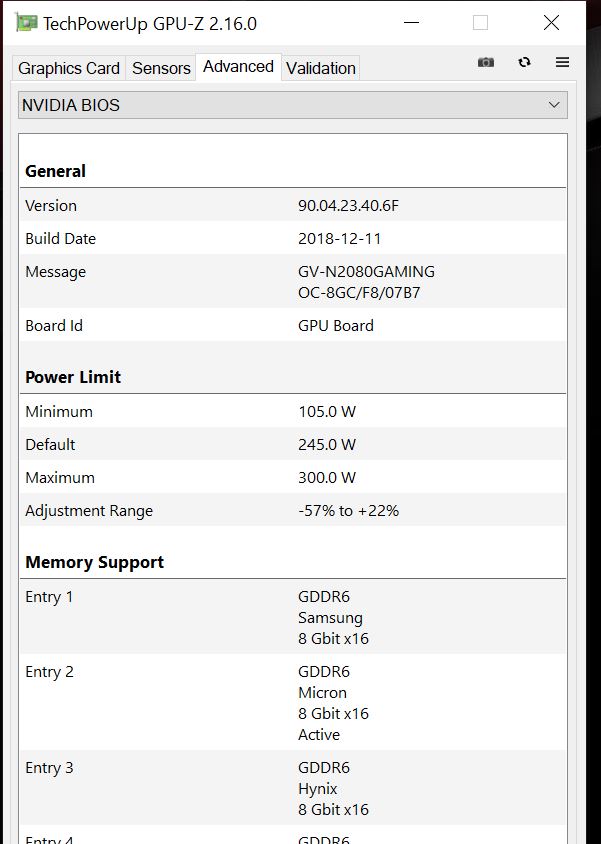Click the screenshot camera icon
601x844 pixels.
pos(486,62)
